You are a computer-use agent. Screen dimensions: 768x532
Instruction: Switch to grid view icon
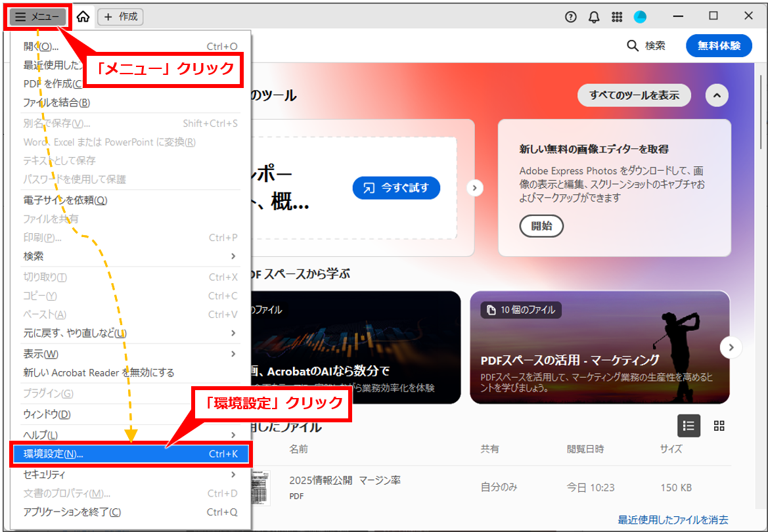point(719,426)
